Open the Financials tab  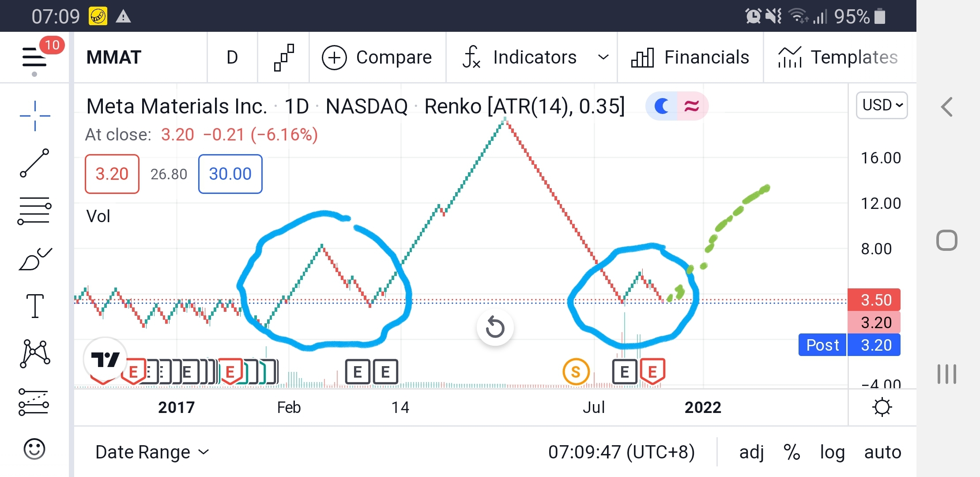click(690, 57)
